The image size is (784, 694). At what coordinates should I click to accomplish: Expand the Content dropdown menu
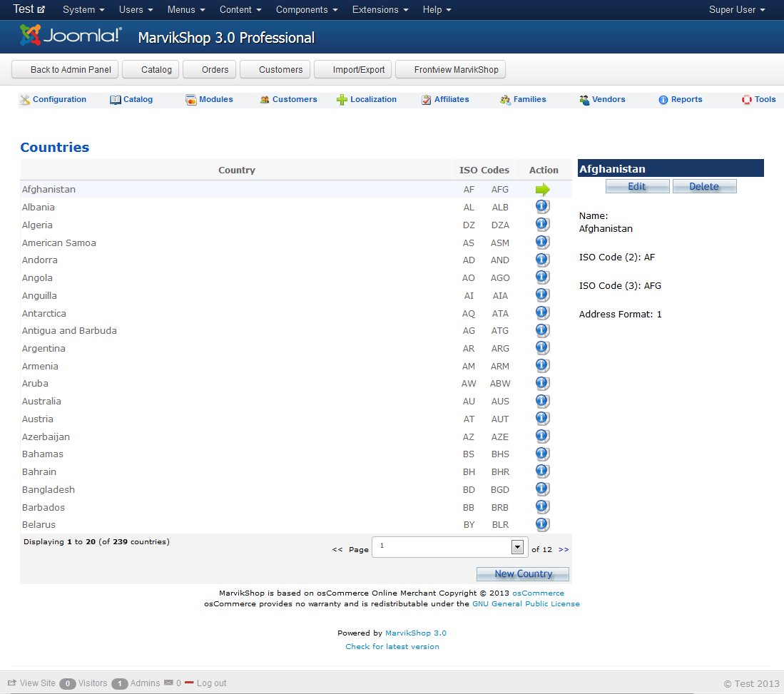[240, 9]
